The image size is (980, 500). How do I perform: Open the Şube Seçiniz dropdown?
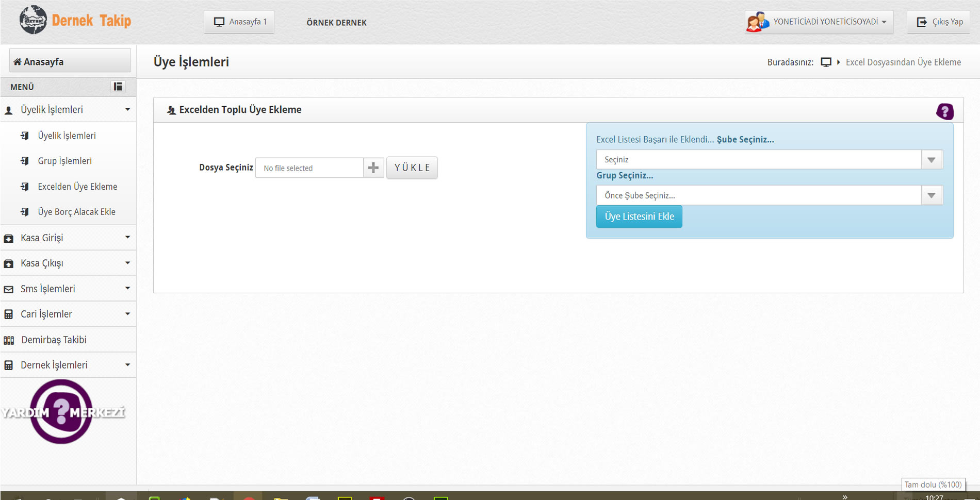coord(769,160)
